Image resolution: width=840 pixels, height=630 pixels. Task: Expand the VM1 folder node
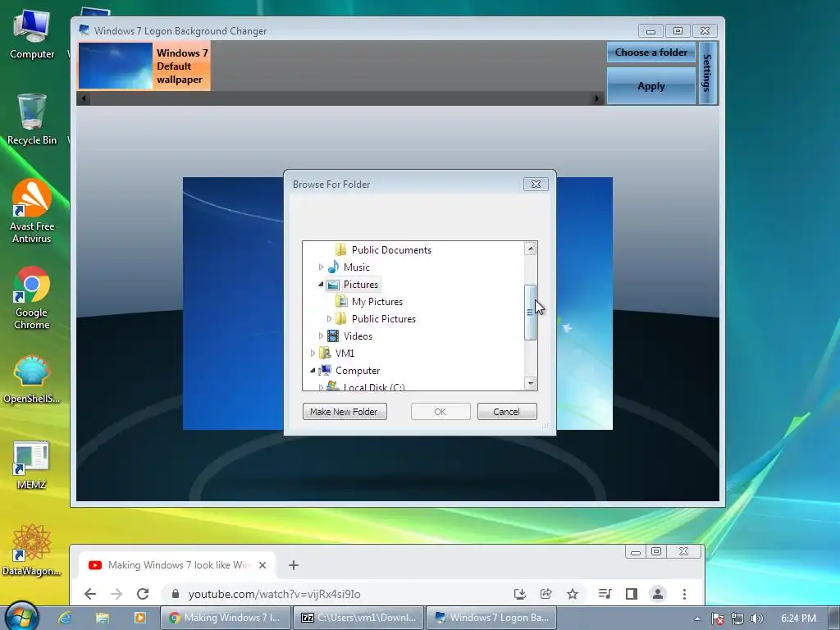point(313,353)
